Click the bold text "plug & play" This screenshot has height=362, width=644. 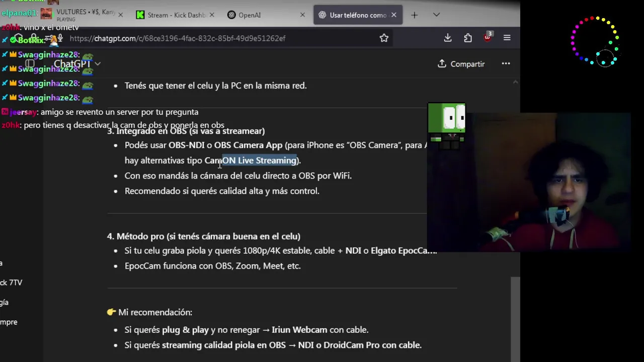tap(185, 330)
